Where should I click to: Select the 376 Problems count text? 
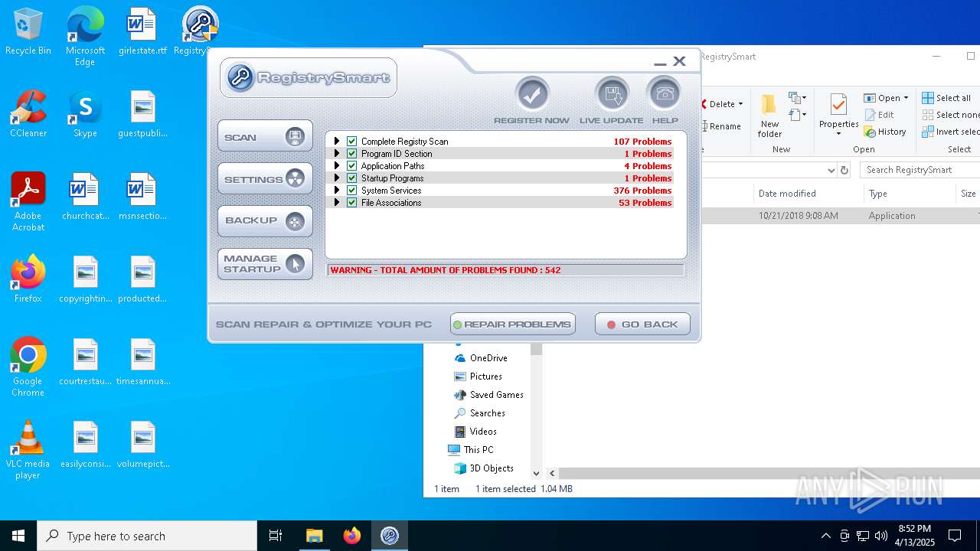pyautogui.click(x=642, y=191)
